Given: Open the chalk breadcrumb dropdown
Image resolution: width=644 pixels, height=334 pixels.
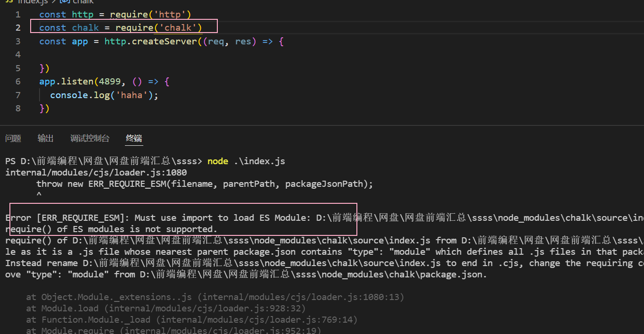Looking at the screenshot, I should click(79, 2).
